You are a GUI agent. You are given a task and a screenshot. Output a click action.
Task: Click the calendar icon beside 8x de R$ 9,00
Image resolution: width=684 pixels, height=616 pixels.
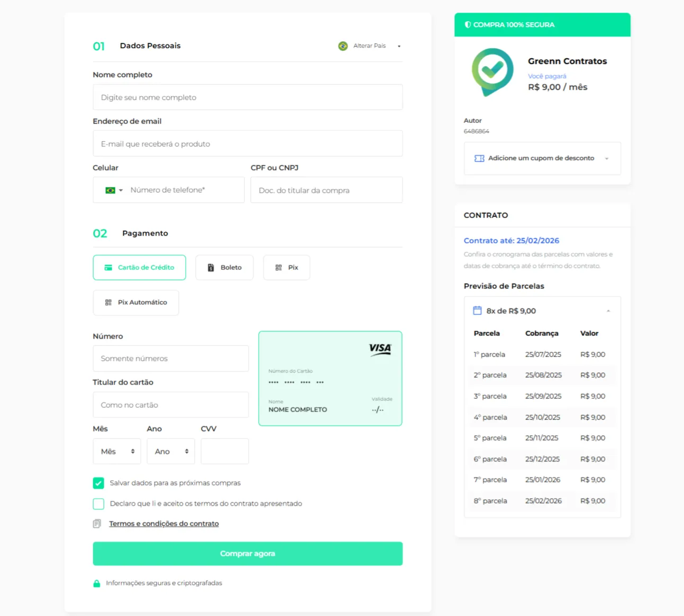pyautogui.click(x=477, y=310)
